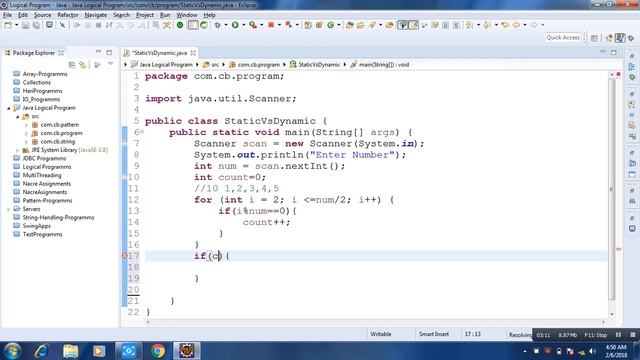Click the Windows Start button
The image size is (640, 360).
(x=12, y=351)
